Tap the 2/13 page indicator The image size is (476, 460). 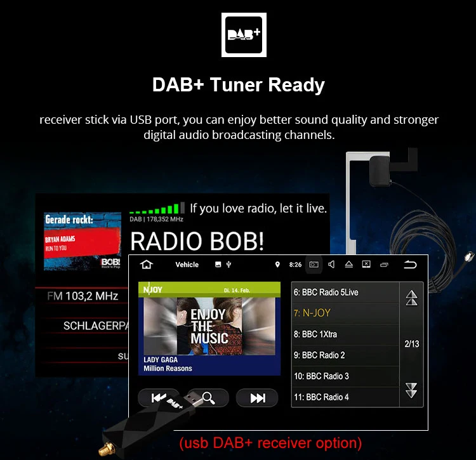click(x=412, y=344)
